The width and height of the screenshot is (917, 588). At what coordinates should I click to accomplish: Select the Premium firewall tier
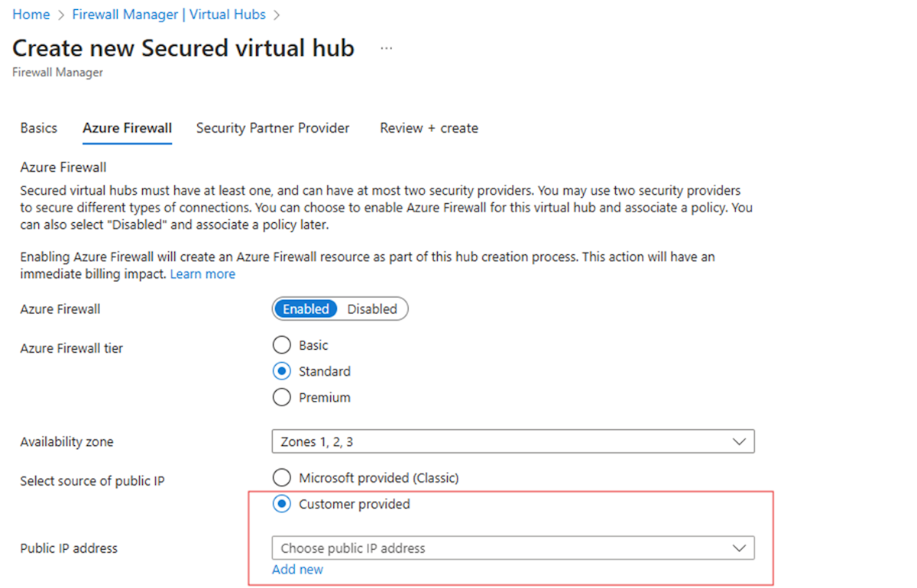281,397
